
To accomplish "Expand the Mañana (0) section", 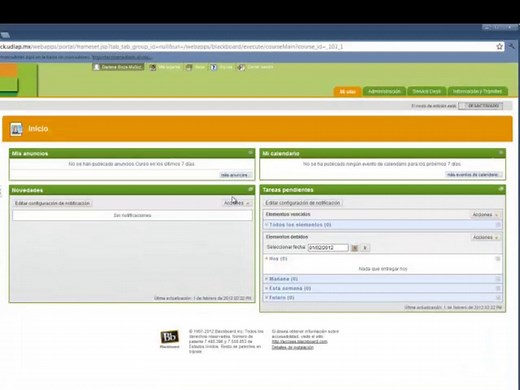I will tap(282, 279).
